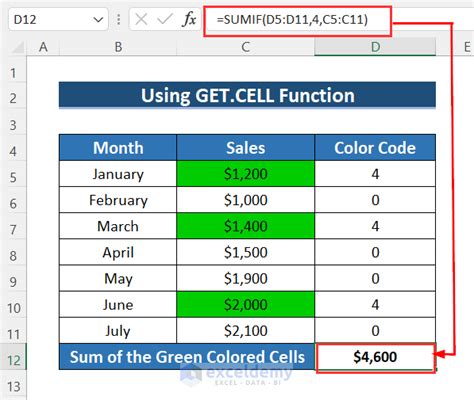This screenshot has width=474, height=400.
Task: Select July's color code 0 cell
Action: click(x=375, y=331)
